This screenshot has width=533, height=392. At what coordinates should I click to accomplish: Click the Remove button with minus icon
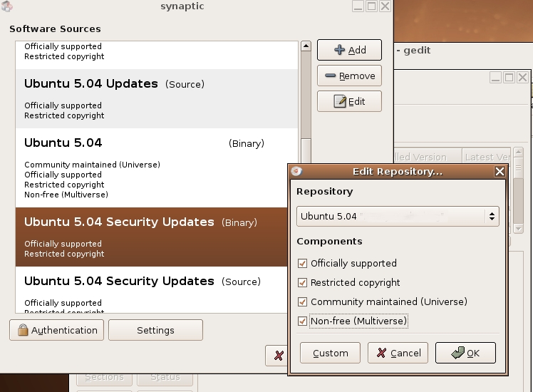pyautogui.click(x=349, y=76)
